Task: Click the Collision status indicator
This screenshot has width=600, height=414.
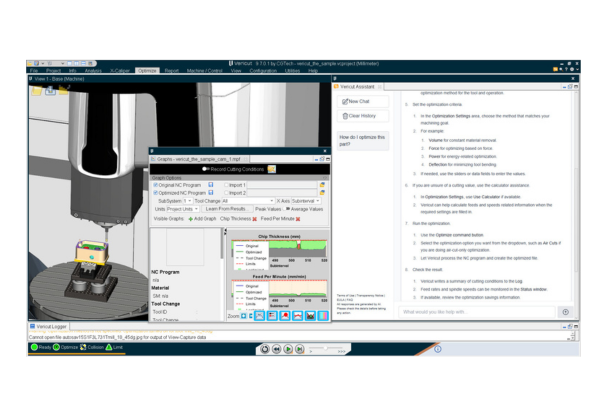Action: click(x=92, y=347)
